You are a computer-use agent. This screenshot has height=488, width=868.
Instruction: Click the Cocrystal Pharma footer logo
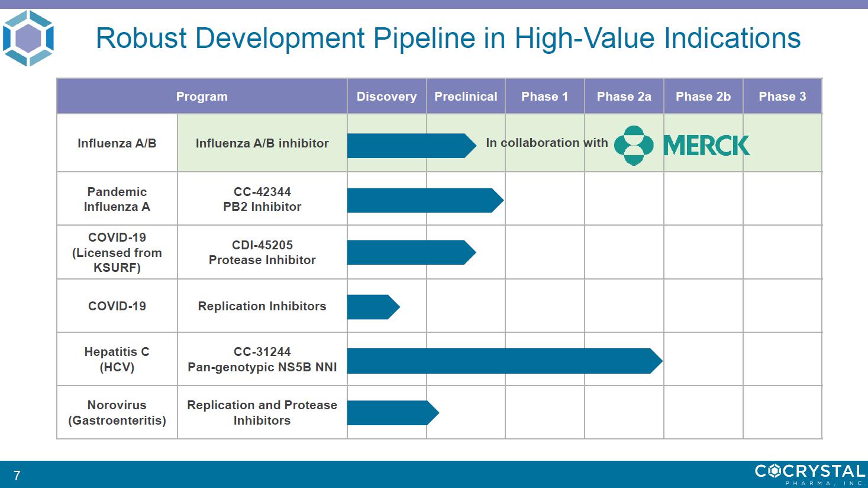tap(809, 474)
